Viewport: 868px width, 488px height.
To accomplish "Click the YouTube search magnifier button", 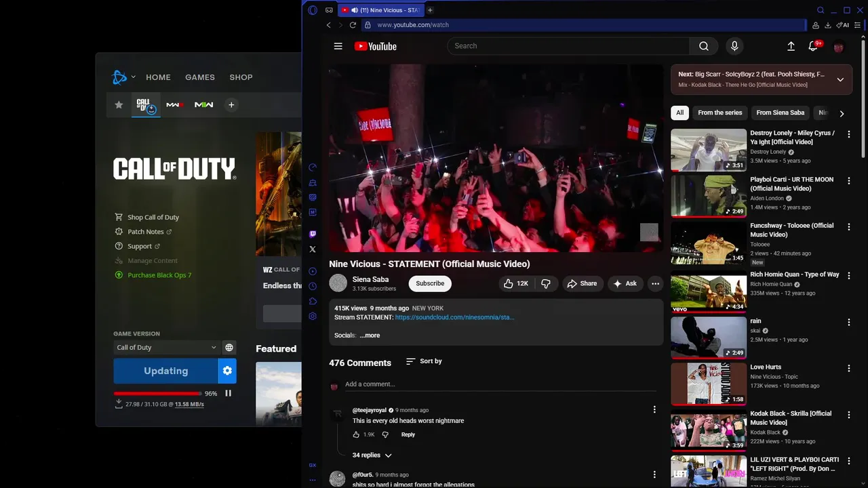I will (703, 46).
